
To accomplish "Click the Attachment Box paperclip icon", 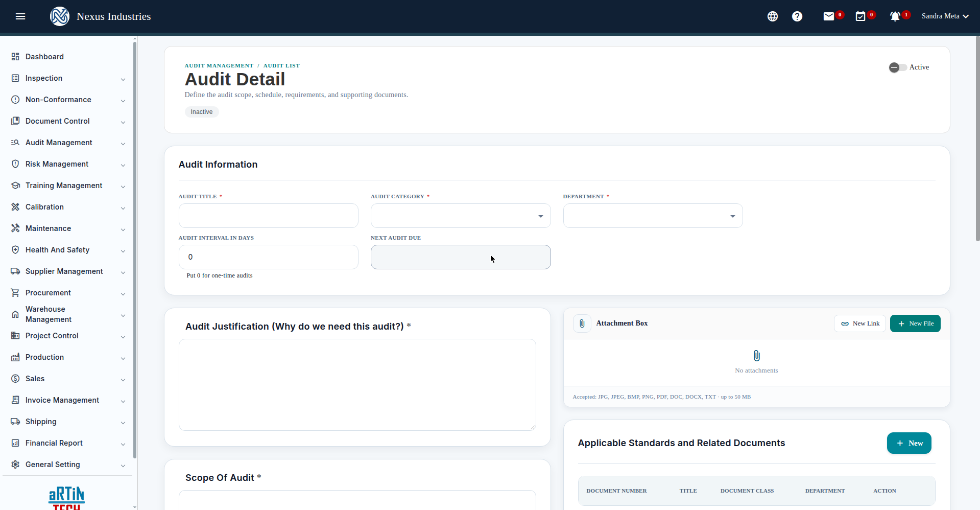I will 582,323.
